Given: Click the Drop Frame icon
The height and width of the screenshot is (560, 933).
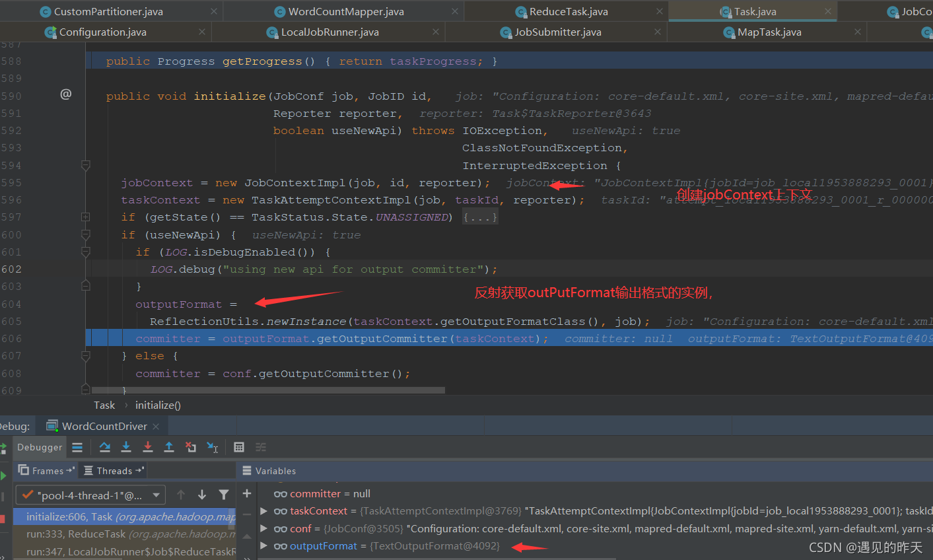Looking at the screenshot, I should pos(191,447).
